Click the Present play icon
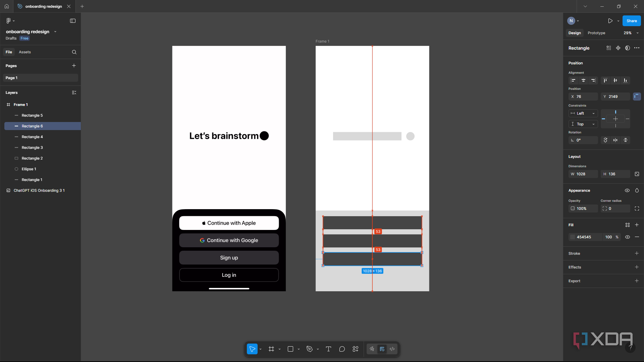The image size is (644, 362). [x=610, y=21]
